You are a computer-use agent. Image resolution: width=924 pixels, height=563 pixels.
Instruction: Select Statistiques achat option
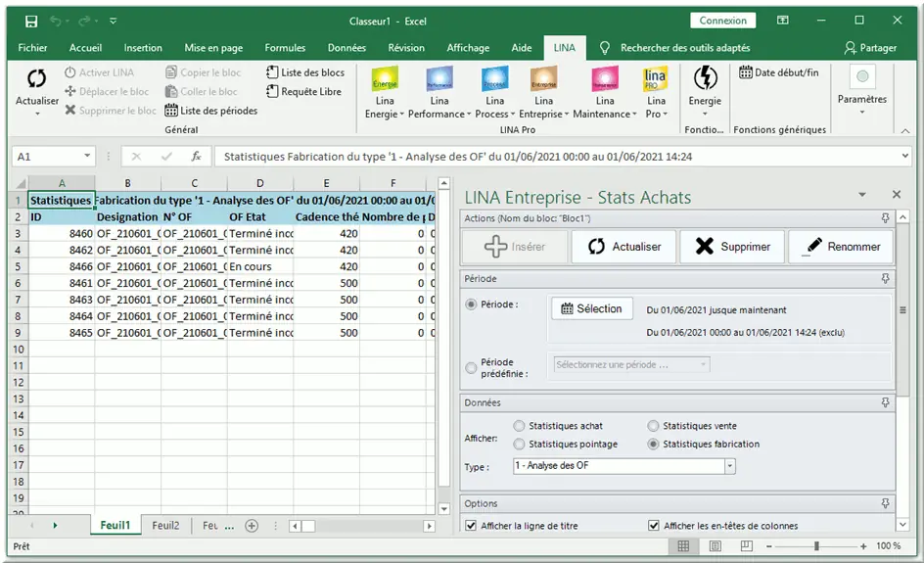coord(519,426)
